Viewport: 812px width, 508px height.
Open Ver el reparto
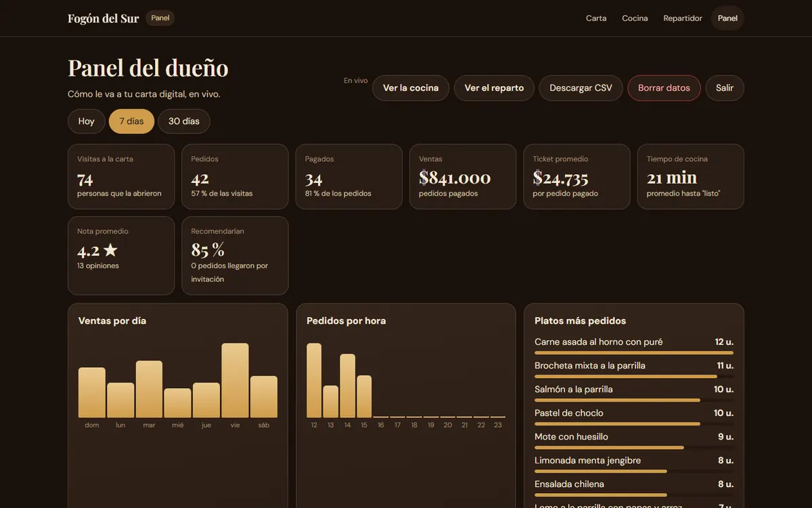pyautogui.click(x=494, y=88)
